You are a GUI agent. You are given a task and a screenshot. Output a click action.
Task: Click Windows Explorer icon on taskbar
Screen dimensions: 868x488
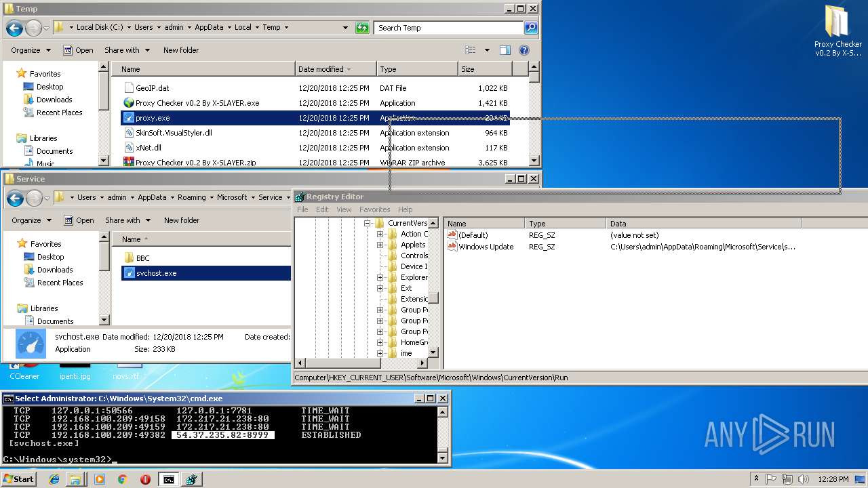tap(75, 479)
